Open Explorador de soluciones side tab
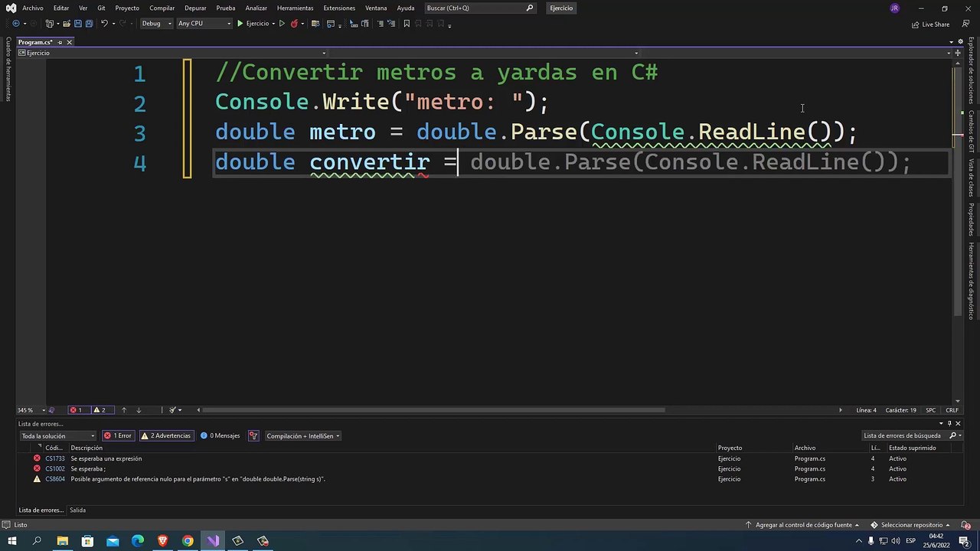The image size is (980, 551). [971, 70]
